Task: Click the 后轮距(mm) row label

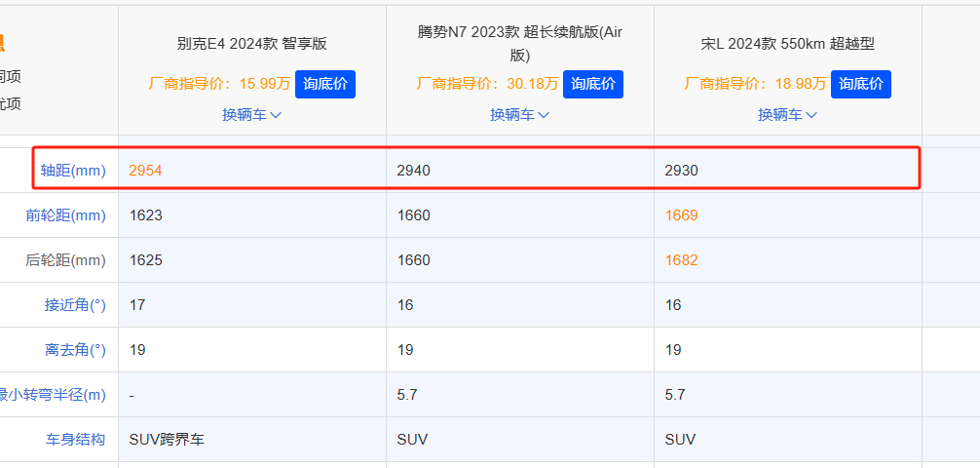Action: click(x=65, y=260)
